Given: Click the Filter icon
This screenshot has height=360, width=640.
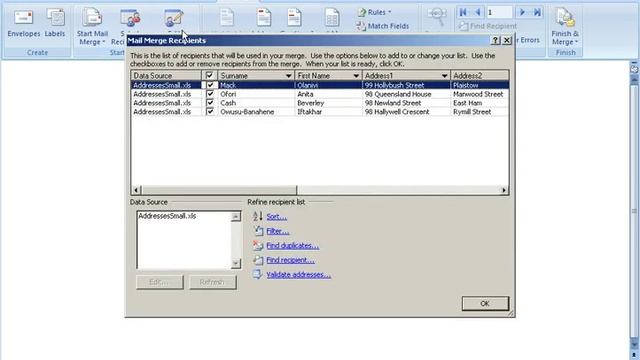Looking at the screenshot, I should (258, 231).
